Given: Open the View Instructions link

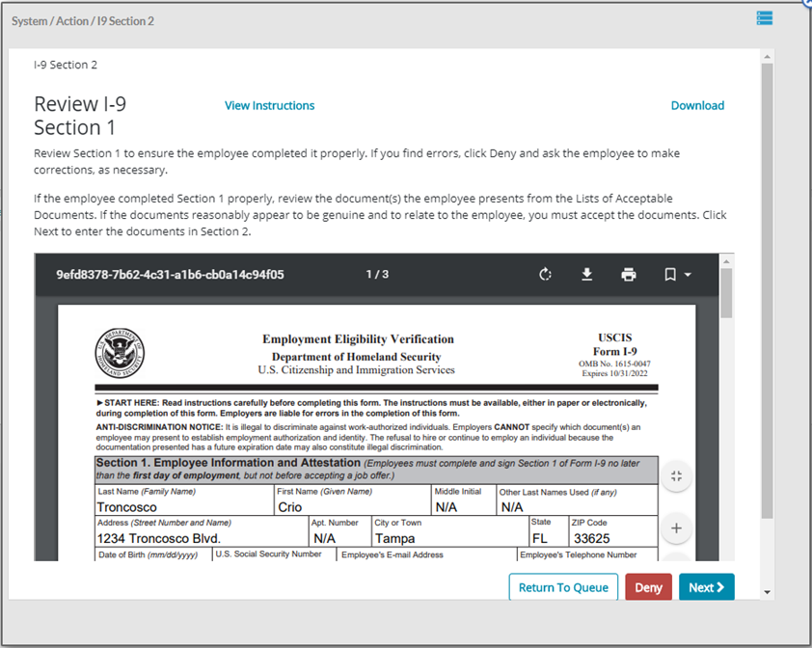Looking at the screenshot, I should (269, 106).
